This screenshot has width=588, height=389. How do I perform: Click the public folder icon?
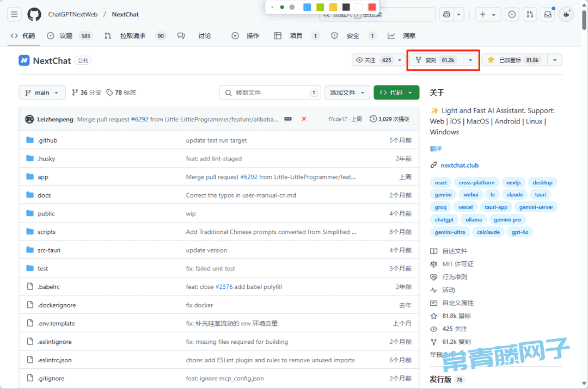tap(30, 213)
